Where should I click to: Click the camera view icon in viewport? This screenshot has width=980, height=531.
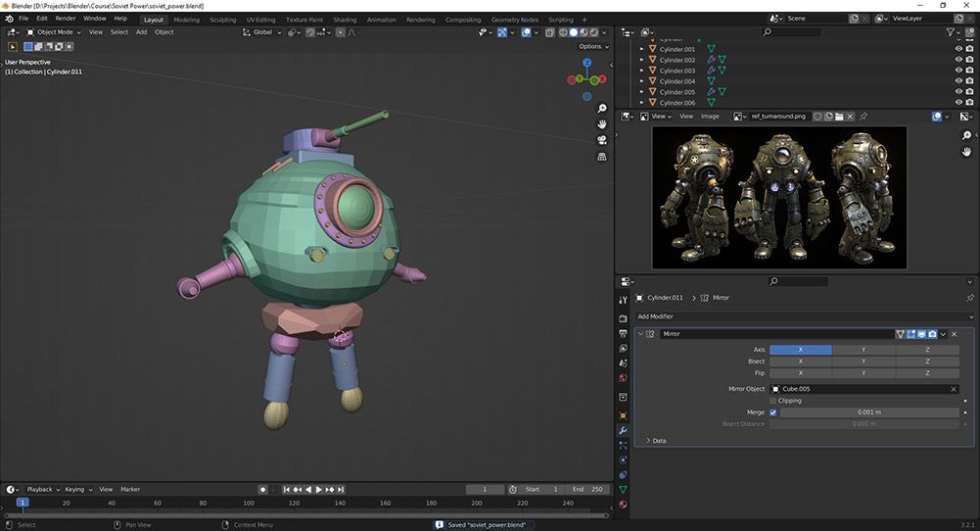coord(602,140)
